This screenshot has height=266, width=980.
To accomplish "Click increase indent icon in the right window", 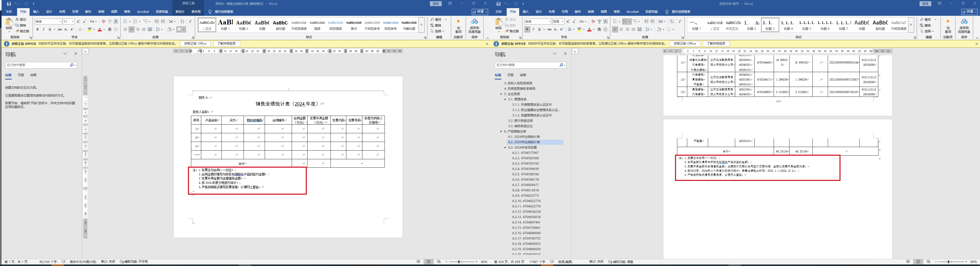I will click(653, 21).
